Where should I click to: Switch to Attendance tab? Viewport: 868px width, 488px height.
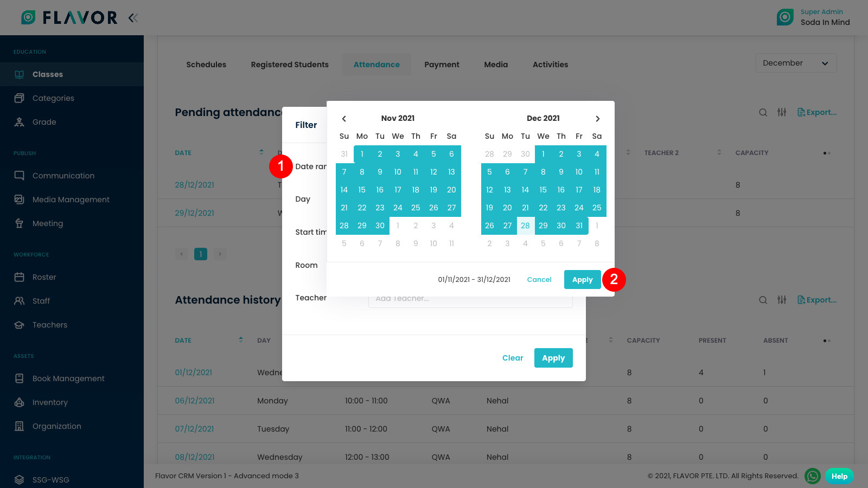pyautogui.click(x=376, y=65)
